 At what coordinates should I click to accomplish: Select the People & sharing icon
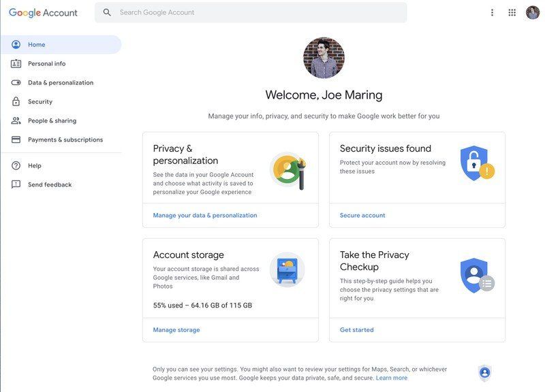17,120
